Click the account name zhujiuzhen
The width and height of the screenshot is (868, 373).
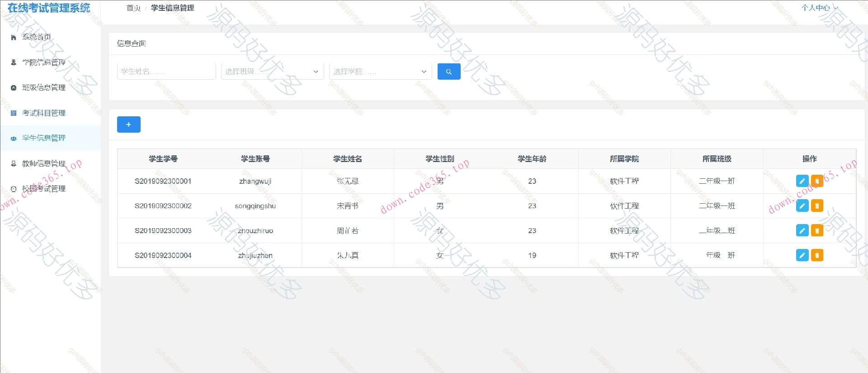click(255, 255)
